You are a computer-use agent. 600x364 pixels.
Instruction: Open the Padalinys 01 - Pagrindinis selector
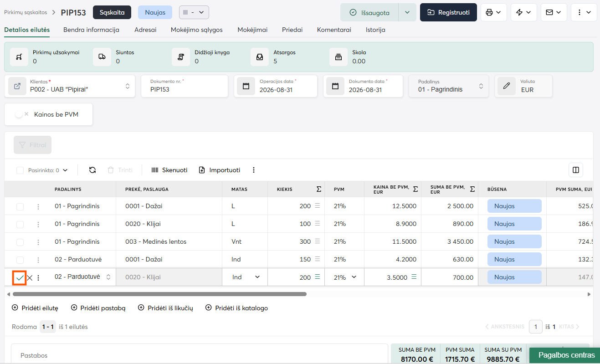click(449, 86)
